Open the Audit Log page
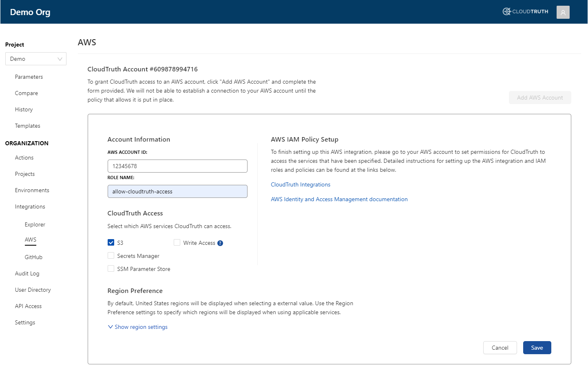 (x=27, y=273)
